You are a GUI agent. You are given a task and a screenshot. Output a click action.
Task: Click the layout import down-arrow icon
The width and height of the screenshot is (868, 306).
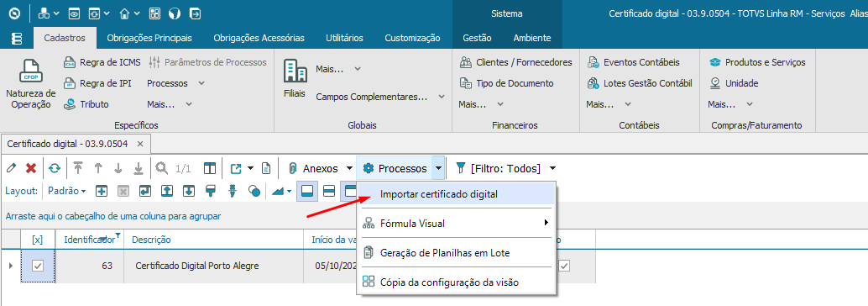click(189, 191)
